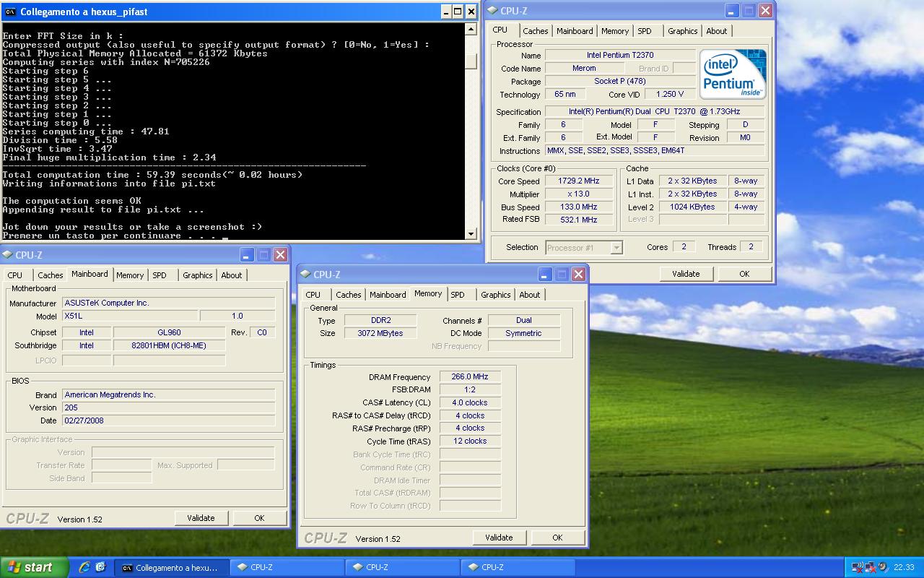Click the CAS# Latency 4.0 clocks value
This screenshot has width=924, height=578.
(x=469, y=403)
